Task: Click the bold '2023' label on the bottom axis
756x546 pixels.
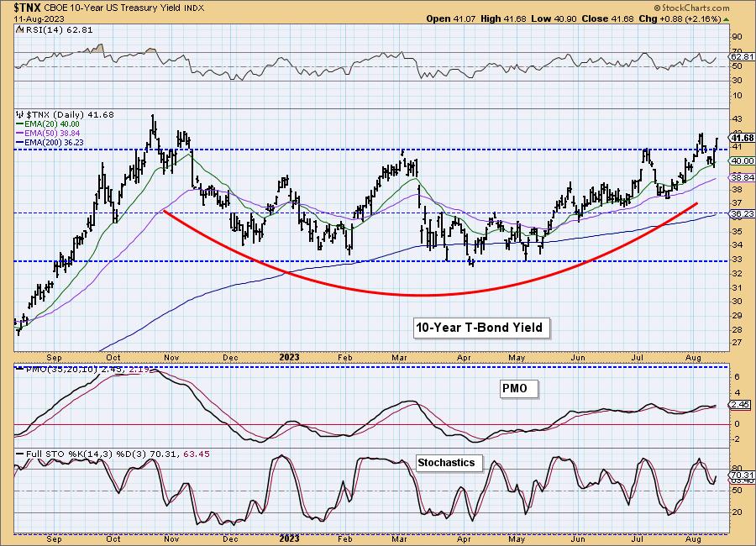Action: point(289,538)
